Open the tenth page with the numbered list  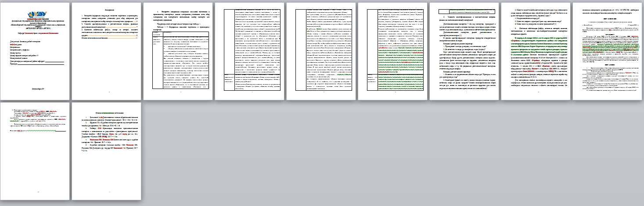35,152
